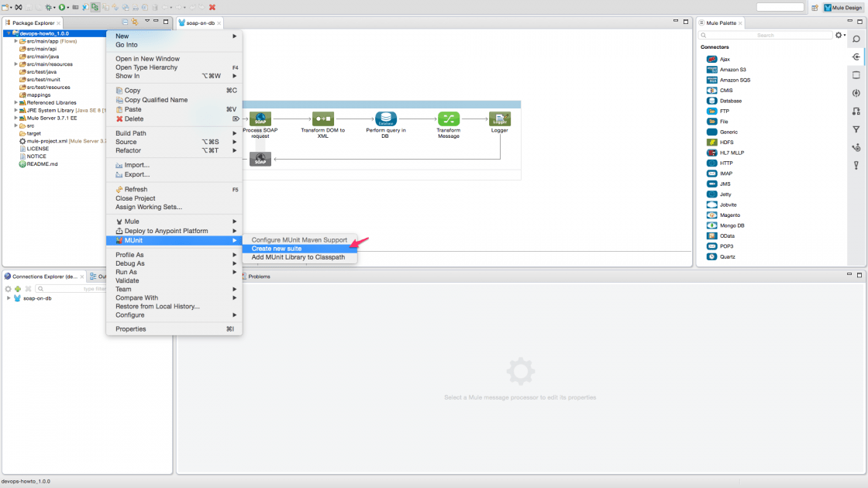Select the Perform query in DB node
868x488 pixels.
tap(386, 120)
